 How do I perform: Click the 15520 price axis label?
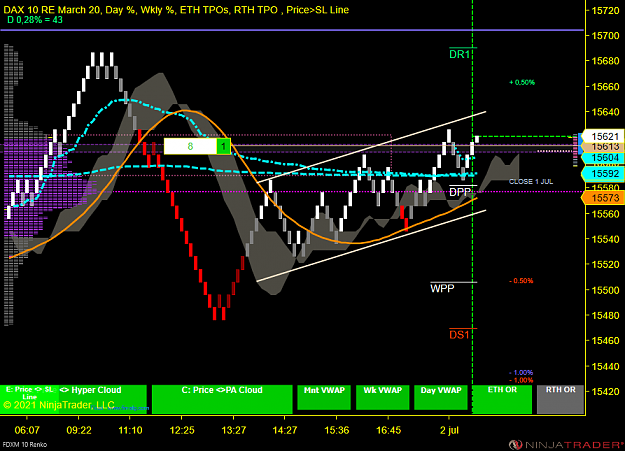click(x=605, y=264)
